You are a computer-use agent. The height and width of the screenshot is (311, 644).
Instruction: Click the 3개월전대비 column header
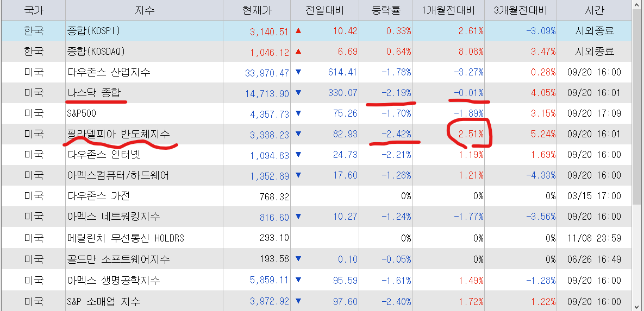521,10
